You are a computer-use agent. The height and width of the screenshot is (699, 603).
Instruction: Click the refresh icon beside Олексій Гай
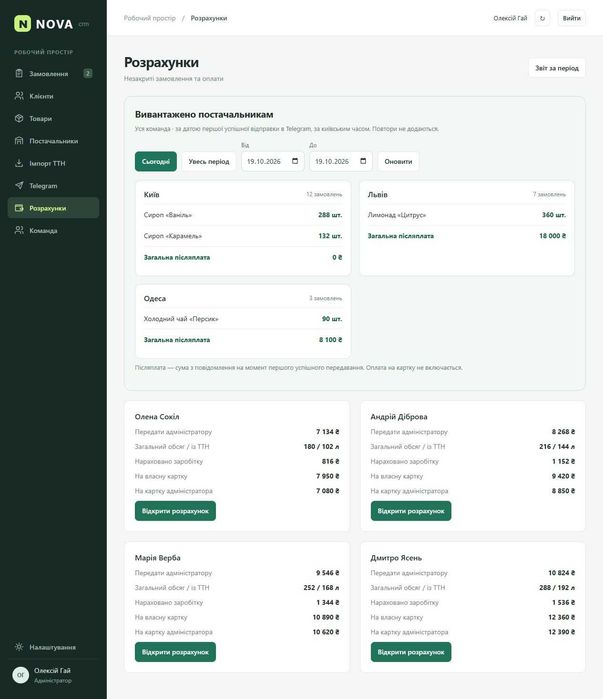click(x=542, y=18)
